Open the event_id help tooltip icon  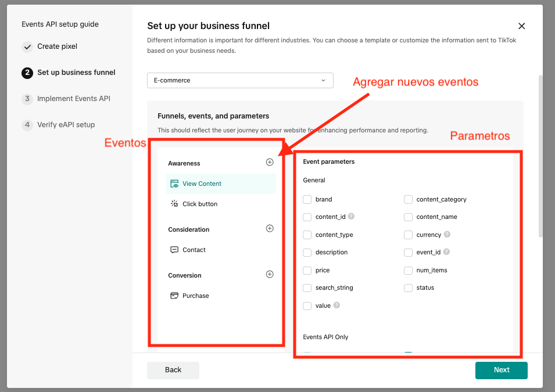[x=446, y=251]
